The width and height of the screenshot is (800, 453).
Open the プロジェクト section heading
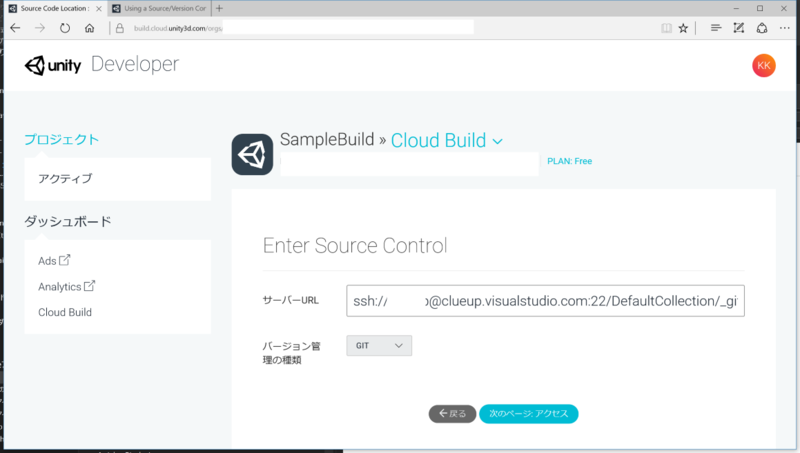point(62,139)
